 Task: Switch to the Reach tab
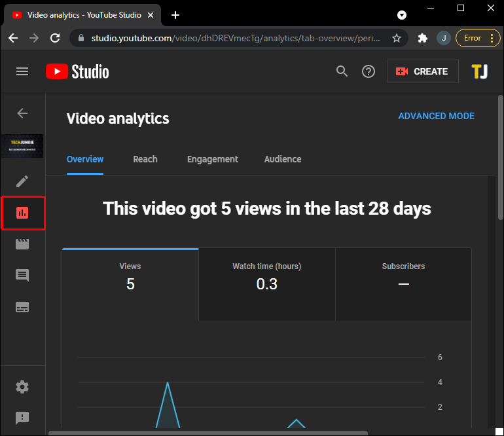tap(145, 159)
